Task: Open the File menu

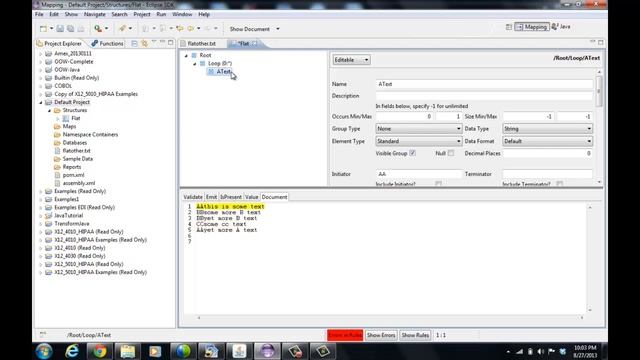Action: [39, 14]
